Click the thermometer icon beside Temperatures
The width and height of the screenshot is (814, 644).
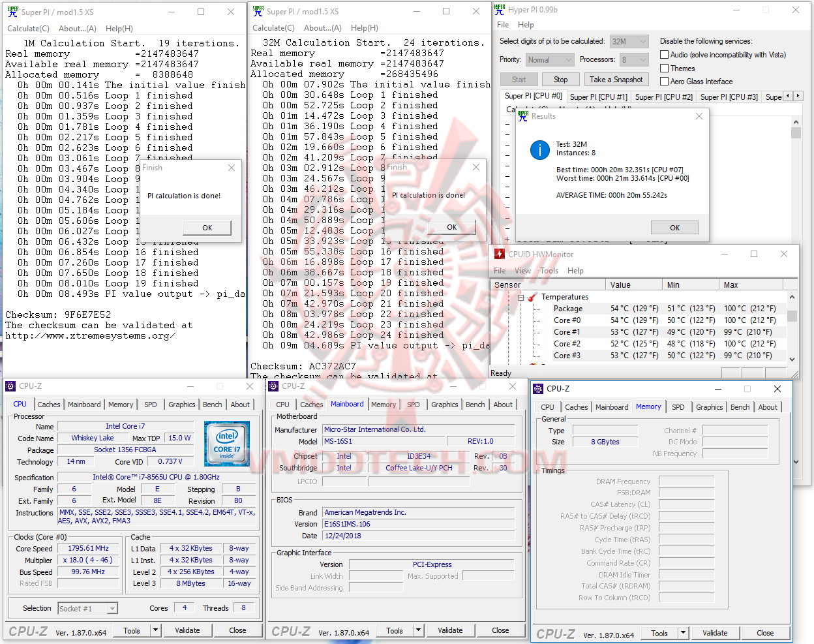(532, 297)
